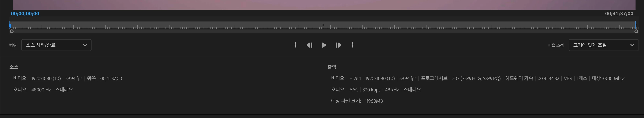Set the In point with left brace icon

coord(295,45)
